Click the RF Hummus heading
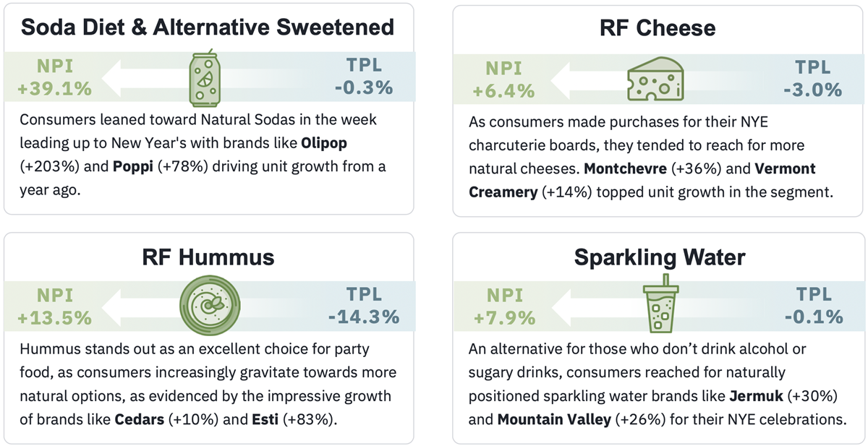The width and height of the screenshot is (868, 446). 208,257
